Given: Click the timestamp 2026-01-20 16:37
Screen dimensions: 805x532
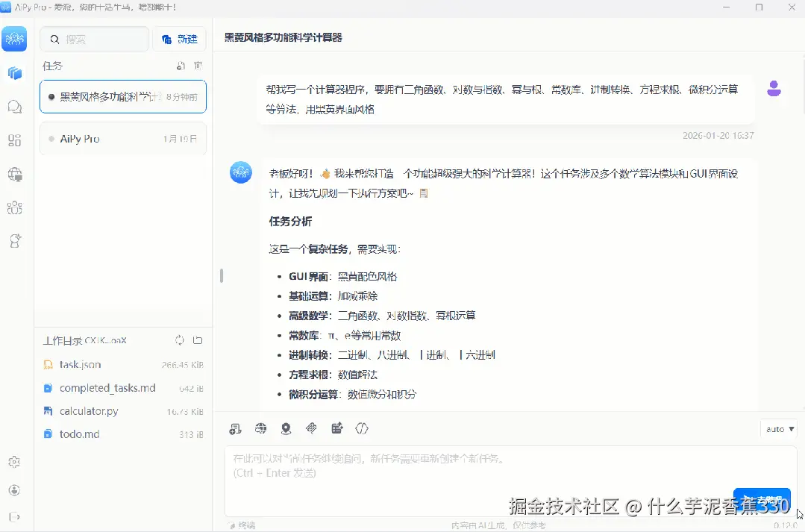Looking at the screenshot, I should tap(718, 136).
